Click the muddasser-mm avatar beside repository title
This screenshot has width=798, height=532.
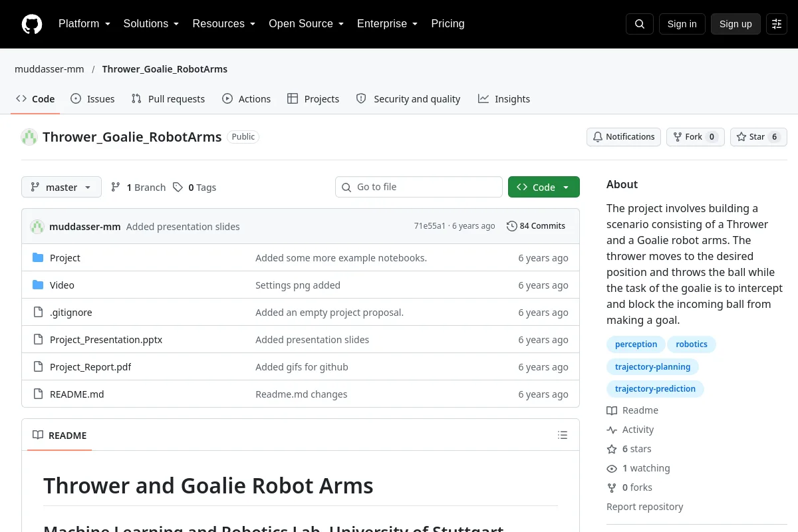click(29, 137)
